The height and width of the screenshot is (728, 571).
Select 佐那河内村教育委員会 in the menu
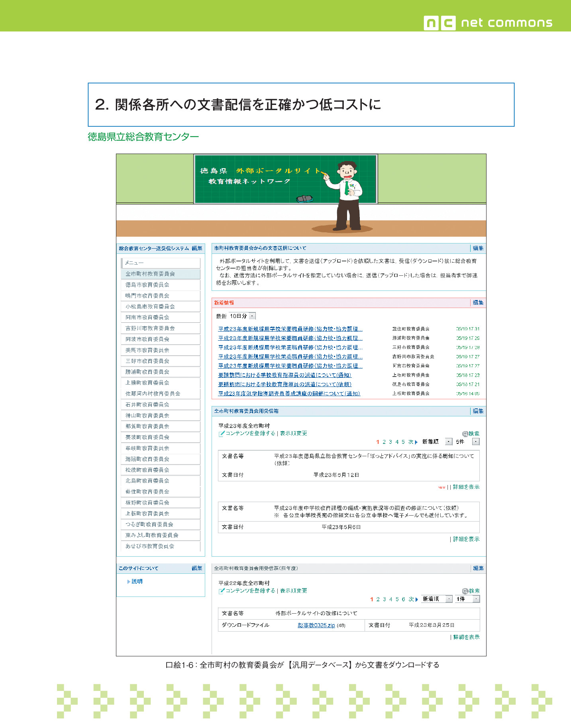click(x=161, y=394)
